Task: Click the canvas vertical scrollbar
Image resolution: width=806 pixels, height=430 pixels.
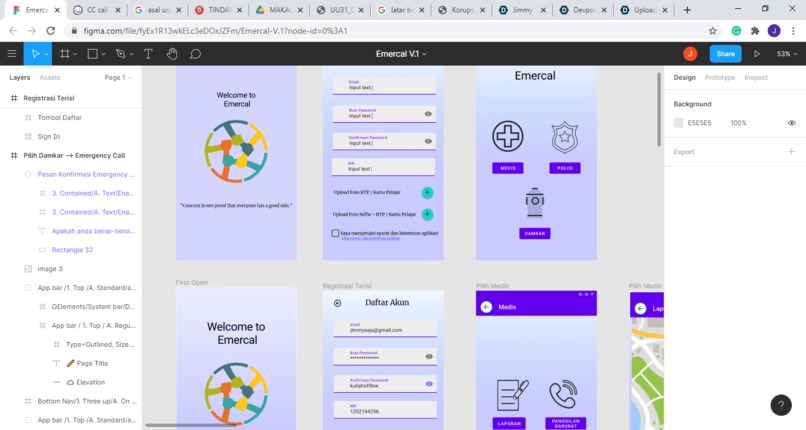Action: tap(658, 109)
